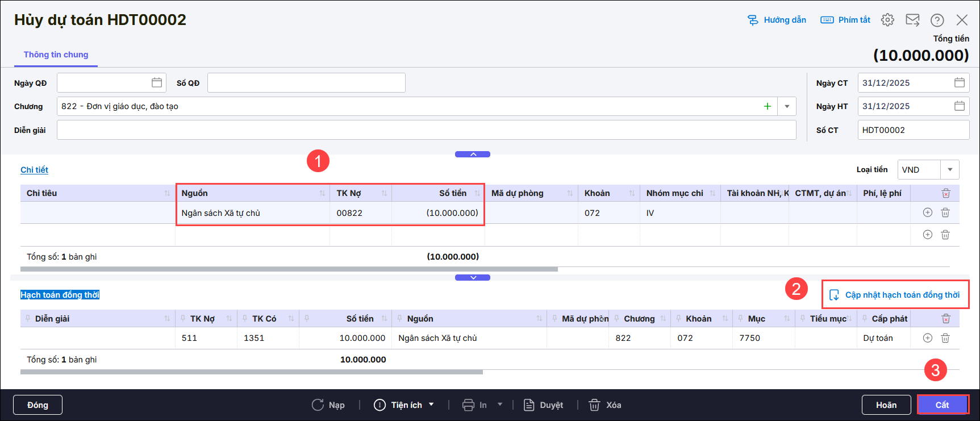Click the mail envelope feedback icon

click(x=912, y=20)
